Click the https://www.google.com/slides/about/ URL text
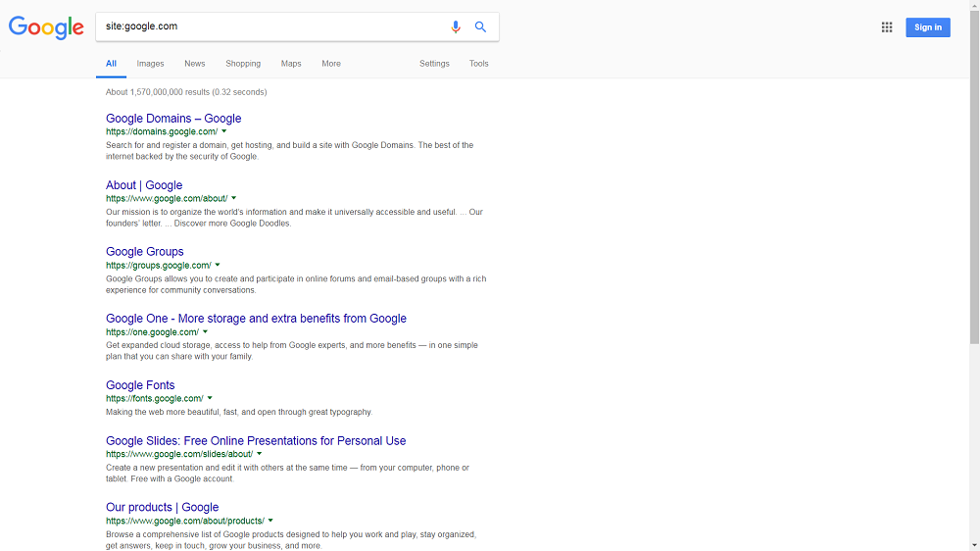Viewport: 980px width, 551px height. tap(179, 455)
